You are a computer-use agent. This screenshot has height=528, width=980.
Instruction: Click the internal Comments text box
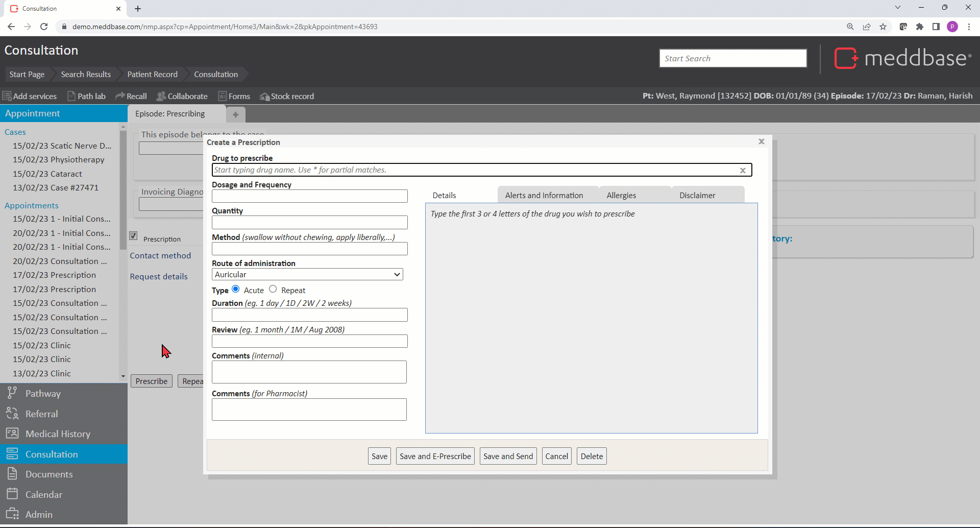pos(309,372)
